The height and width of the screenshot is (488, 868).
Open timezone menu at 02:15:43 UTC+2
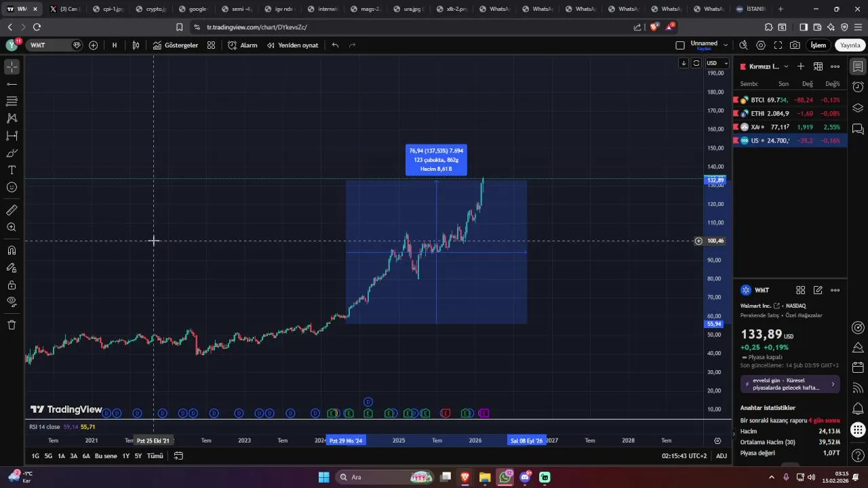(684, 456)
